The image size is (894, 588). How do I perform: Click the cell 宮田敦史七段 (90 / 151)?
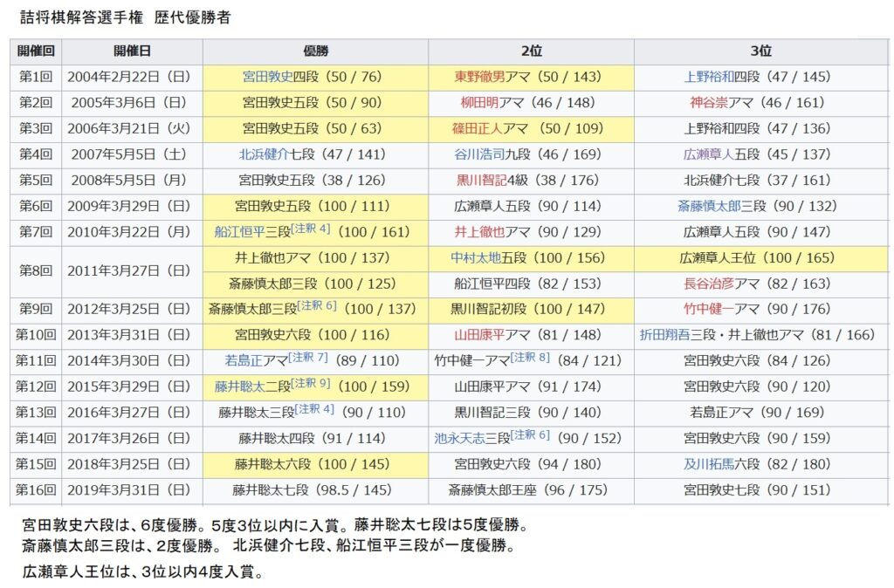761,490
